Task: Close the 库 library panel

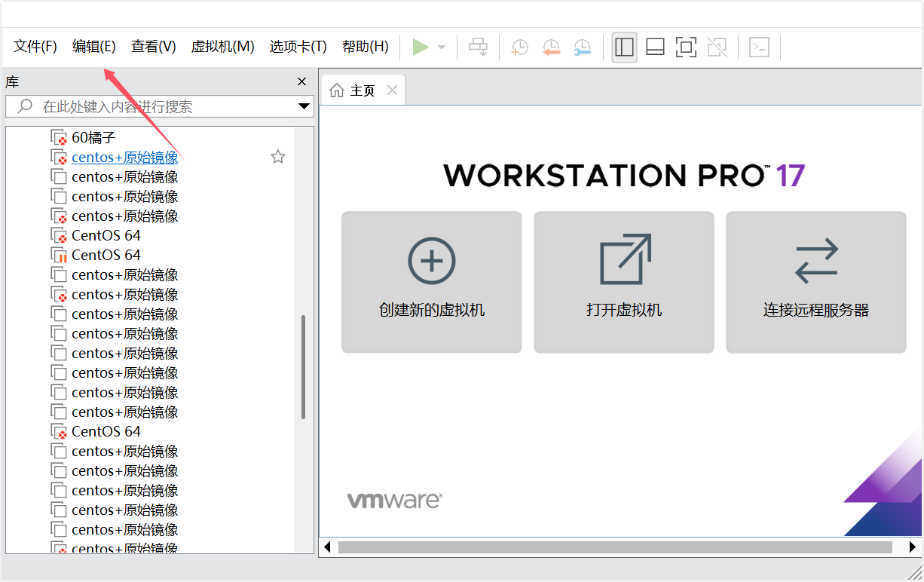Action: click(301, 81)
